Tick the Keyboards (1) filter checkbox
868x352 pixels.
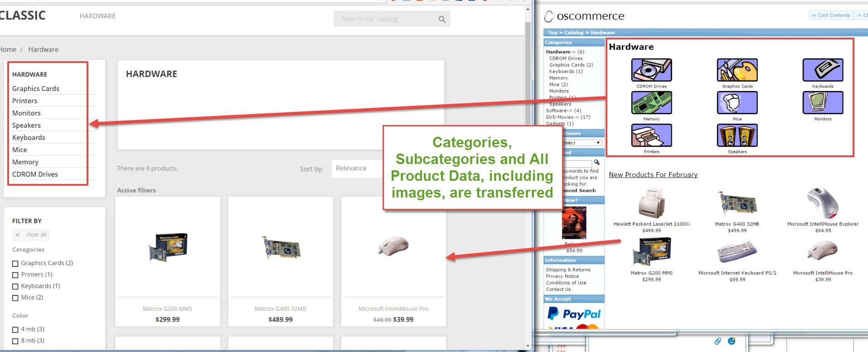15,286
